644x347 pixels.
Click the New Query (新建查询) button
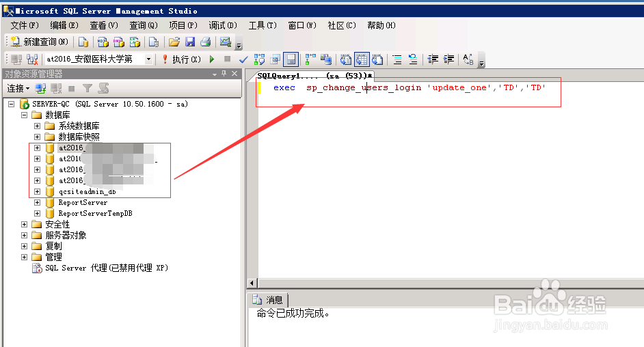[x=40, y=42]
